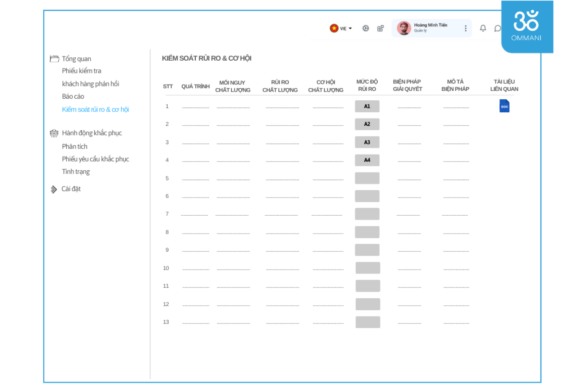Open the settings gear icon in header
584x392 pixels.
tap(366, 28)
